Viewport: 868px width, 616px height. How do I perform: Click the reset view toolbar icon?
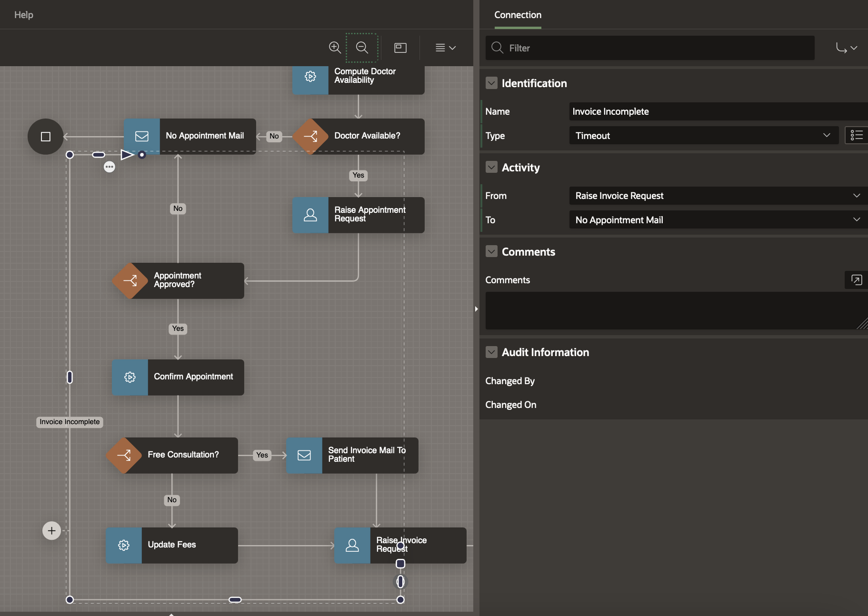pos(400,48)
